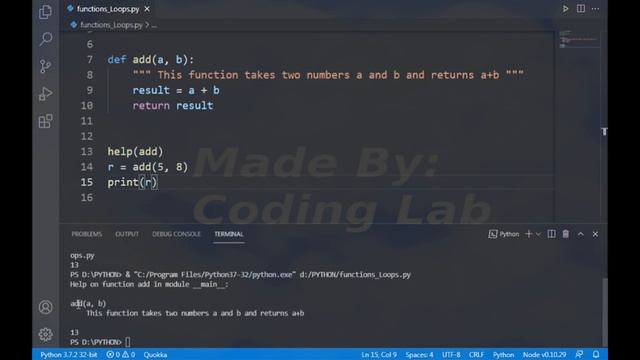Screen dimensions: 640x360
Task: Click line number 7 in the gutter
Action: (90, 60)
